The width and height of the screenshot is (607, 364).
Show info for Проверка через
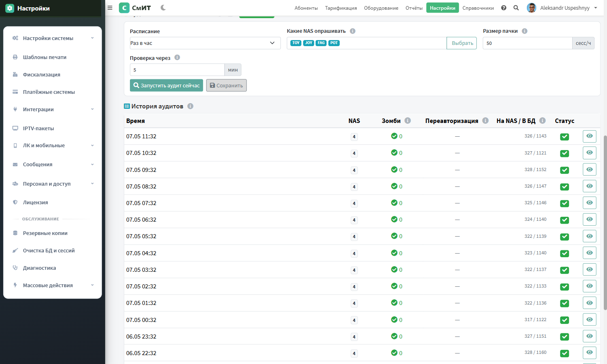click(177, 57)
